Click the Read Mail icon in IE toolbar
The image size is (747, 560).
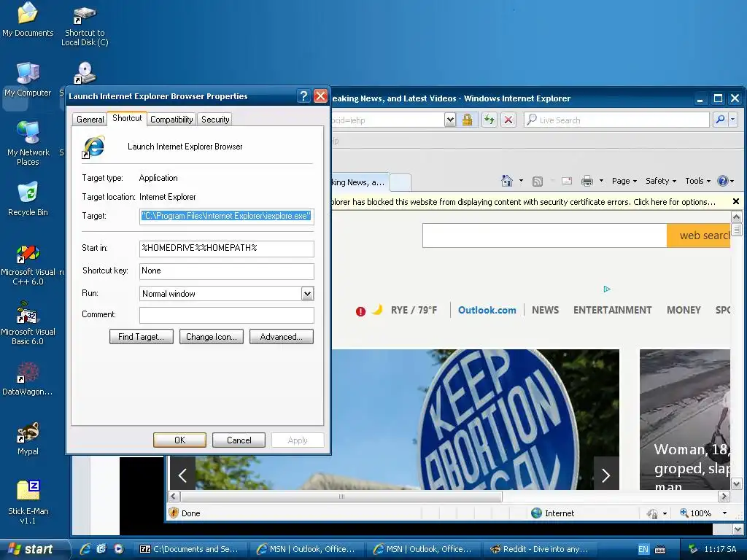pos(566,181)
